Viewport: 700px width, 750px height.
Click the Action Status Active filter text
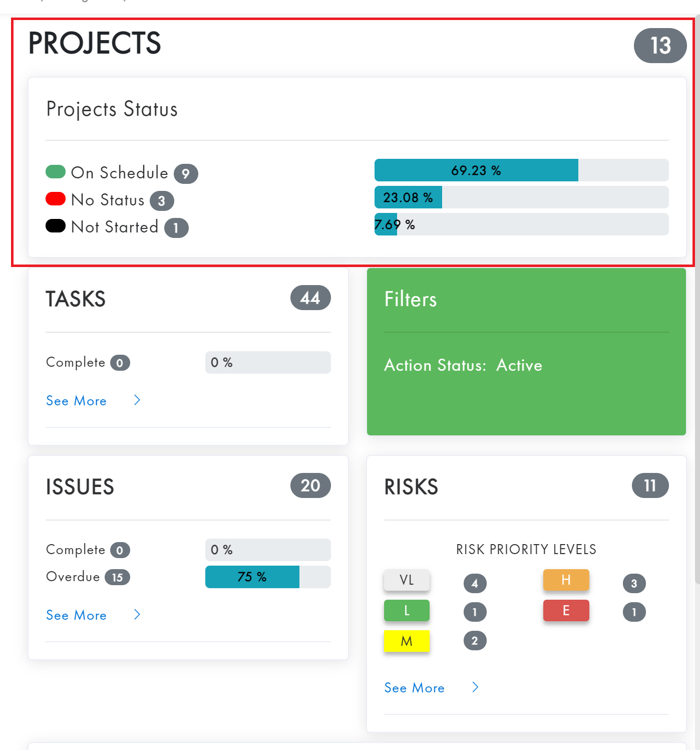point(463,366)
